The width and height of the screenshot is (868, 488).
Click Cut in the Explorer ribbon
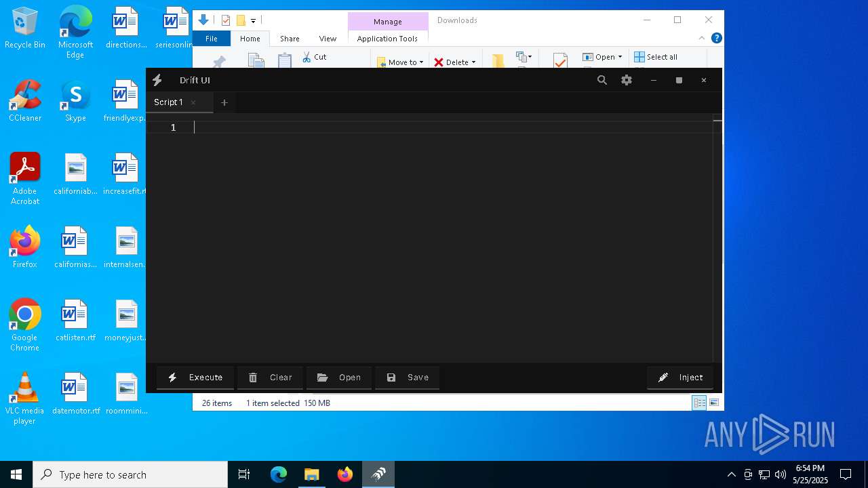click(314, 57)
